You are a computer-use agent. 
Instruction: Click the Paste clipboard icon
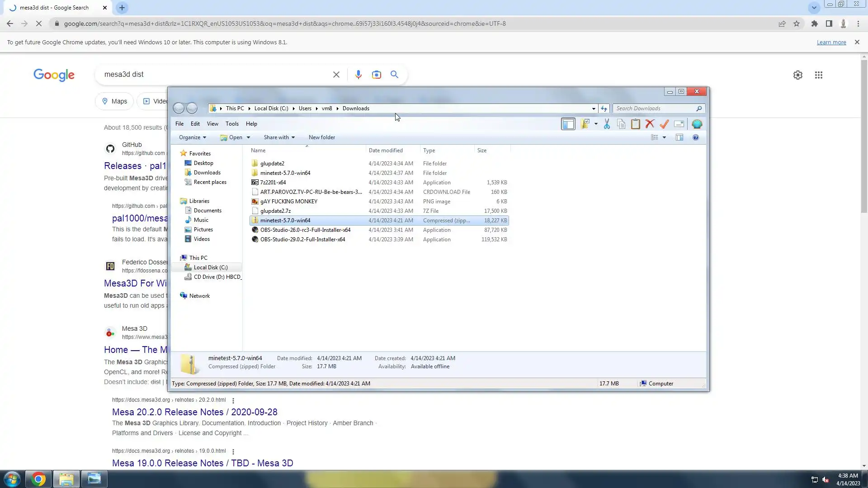(x=635, y=124)
